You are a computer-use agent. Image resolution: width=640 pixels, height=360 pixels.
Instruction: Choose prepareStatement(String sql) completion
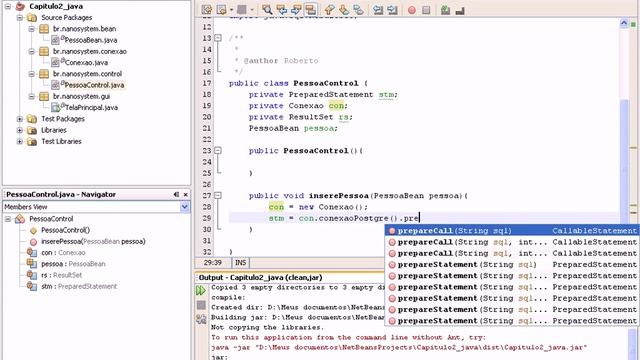(x=512, y=264)
